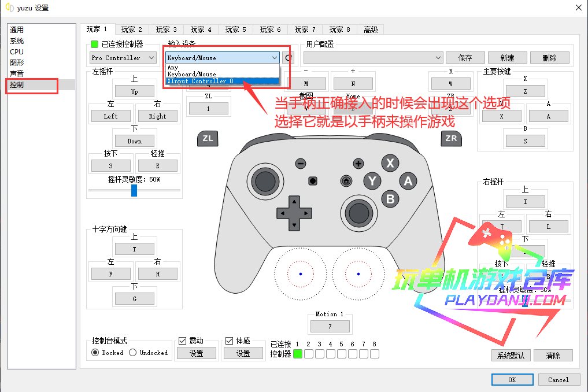This screenshot has width=588, height=392.
Task: Click the D-pad on controller image
Action: point(294,213)
